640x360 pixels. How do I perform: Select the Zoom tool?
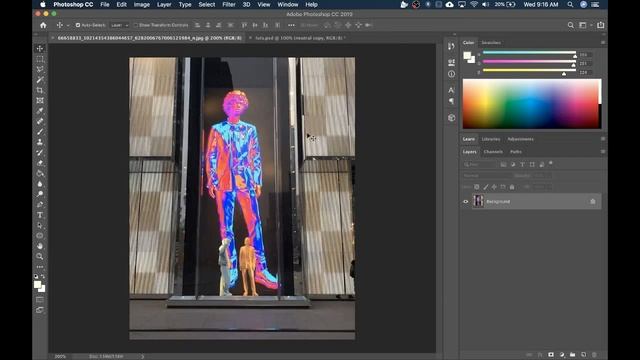point(40,256)
